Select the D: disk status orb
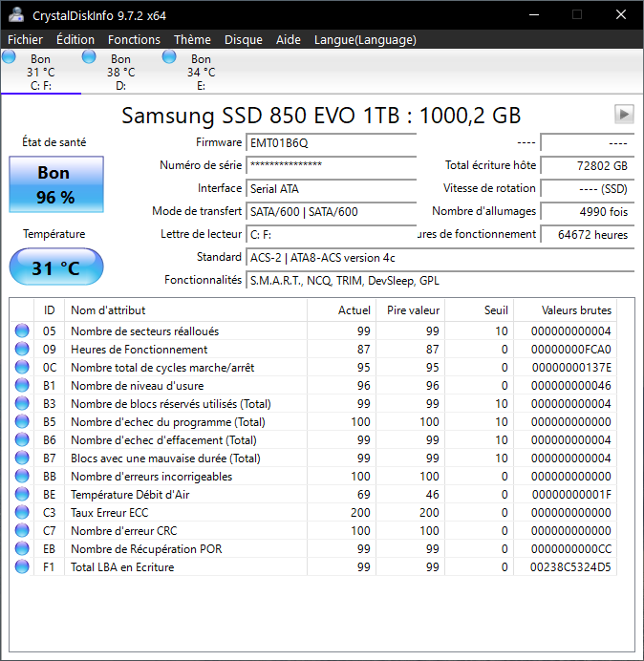The image size is (644, 661). click(x=89, y=56)
